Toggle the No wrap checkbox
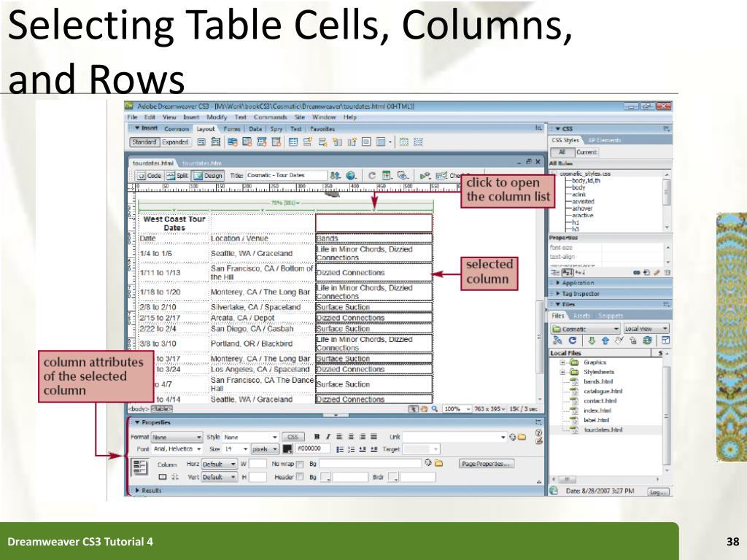Viewport: 747px width, 560px height. tap(300, 464)
